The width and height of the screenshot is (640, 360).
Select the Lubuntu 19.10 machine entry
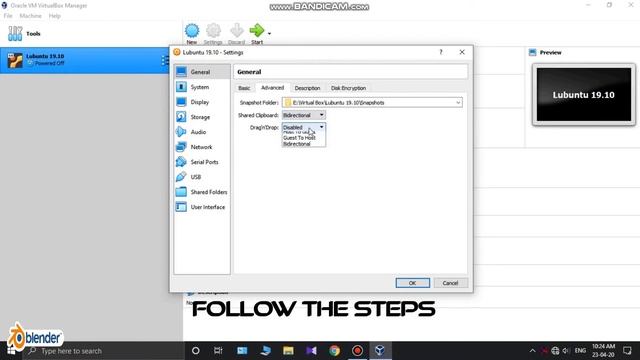click(85, 60)
